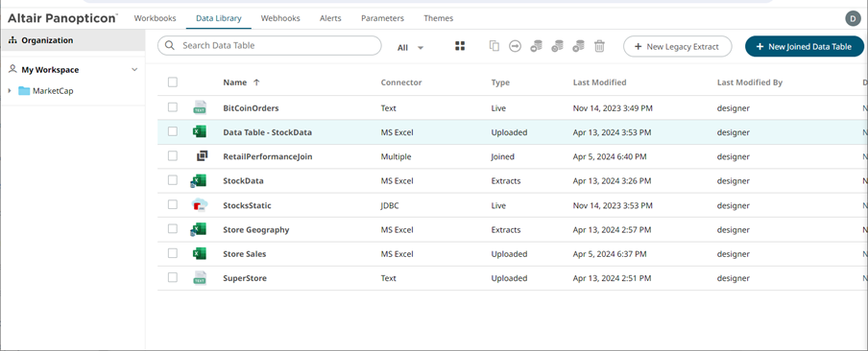The image size is (868, 351).
Task: Check the select-all header checkbox
Action: click(x=173, y=82)
